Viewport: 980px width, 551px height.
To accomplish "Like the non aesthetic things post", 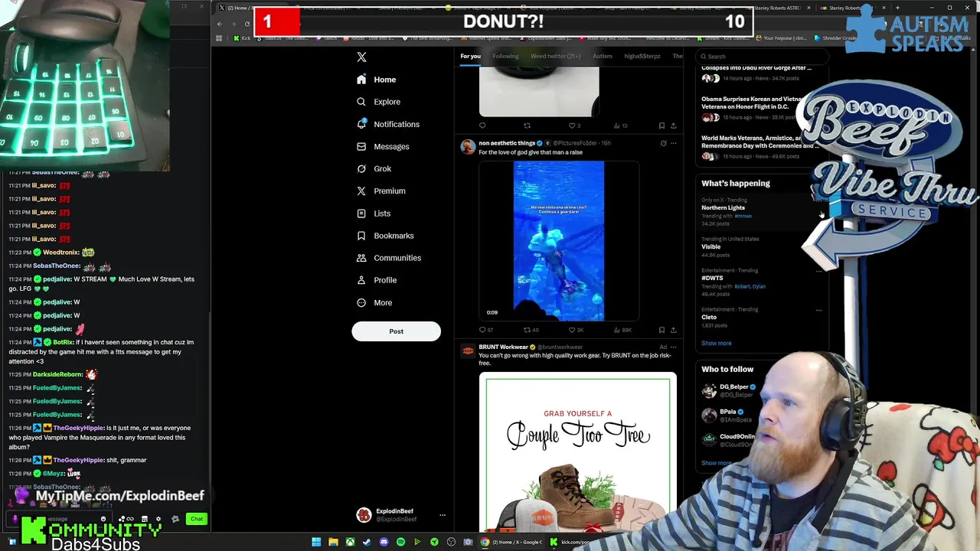I will 571,330.
